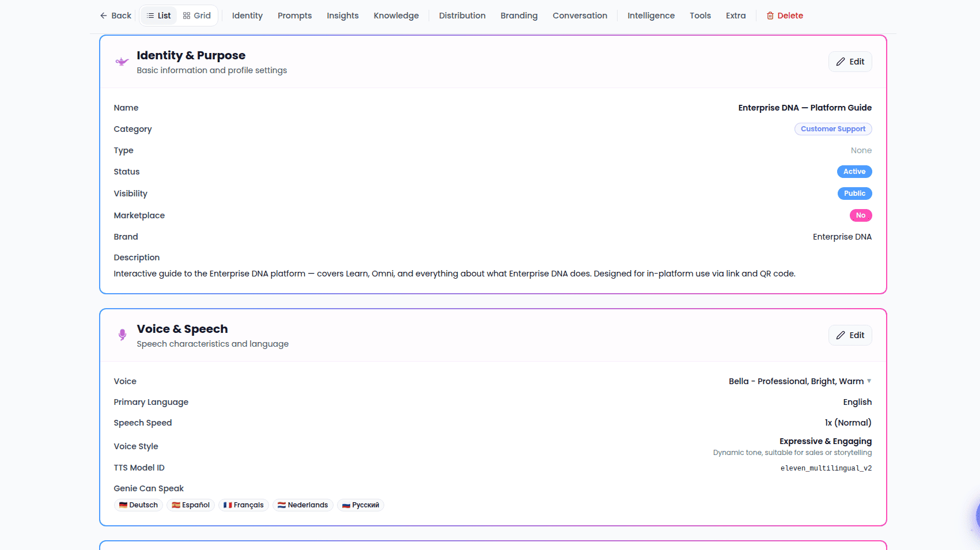Open the Knowledge tab
Screen dimensions: 980x550
396,16
